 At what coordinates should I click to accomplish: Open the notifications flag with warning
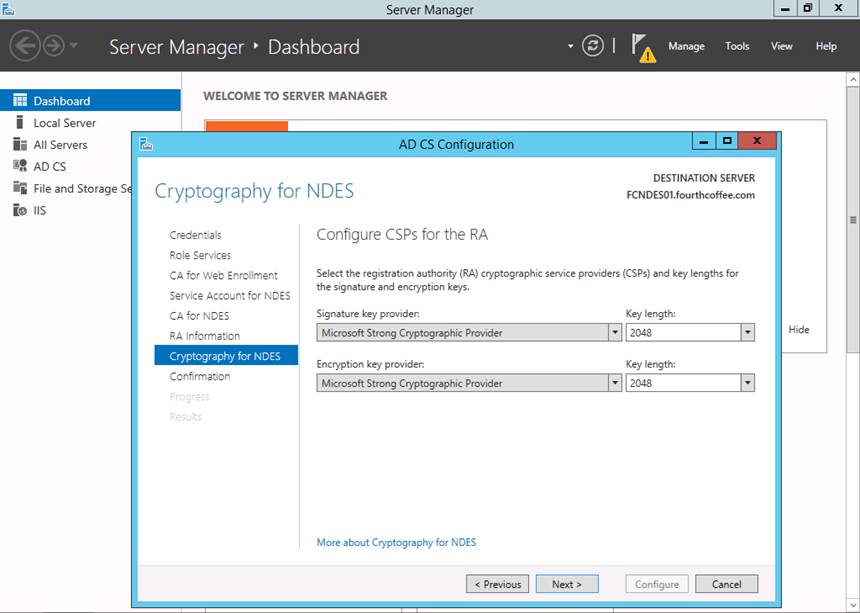[x=643, y=47]
